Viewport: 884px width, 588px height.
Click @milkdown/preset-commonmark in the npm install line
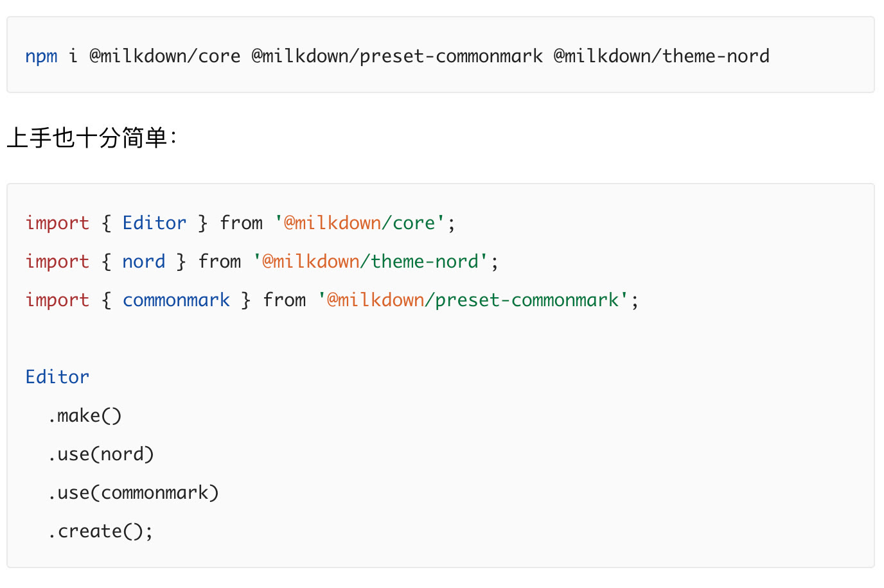click(x=396, y=56)
